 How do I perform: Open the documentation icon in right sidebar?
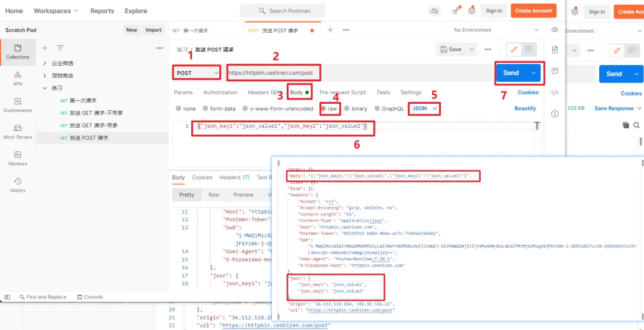[555, 50]
